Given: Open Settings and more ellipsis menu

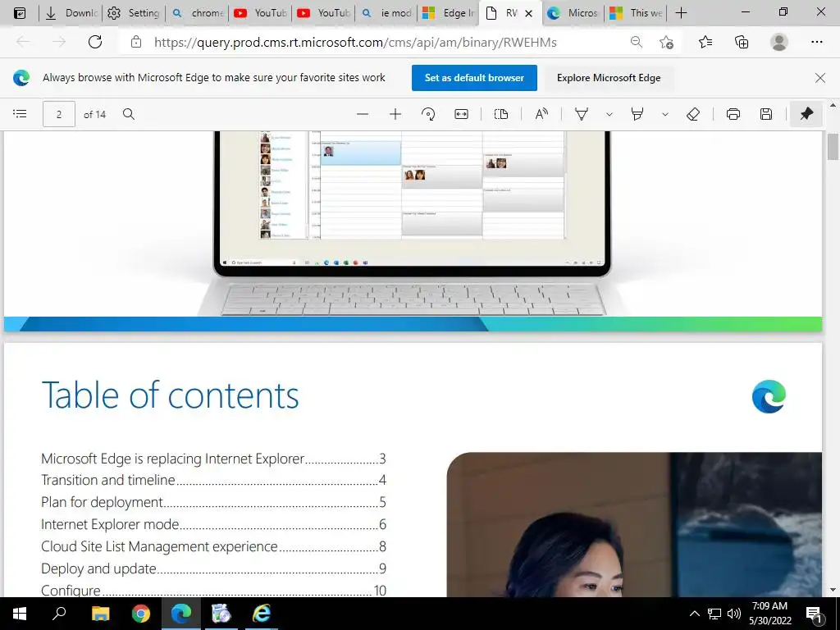Looking at the screenshot, I should (x=816, y=42).
